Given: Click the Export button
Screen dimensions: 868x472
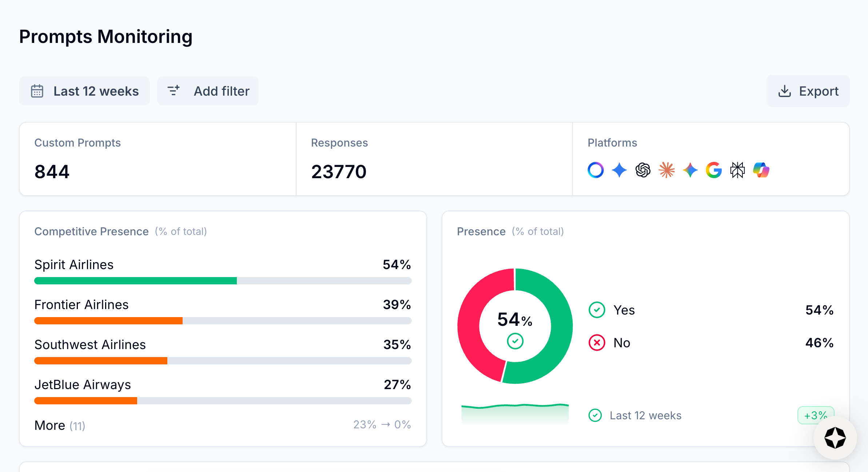Looking at the screenshot, I should click(x=808, y=91).
